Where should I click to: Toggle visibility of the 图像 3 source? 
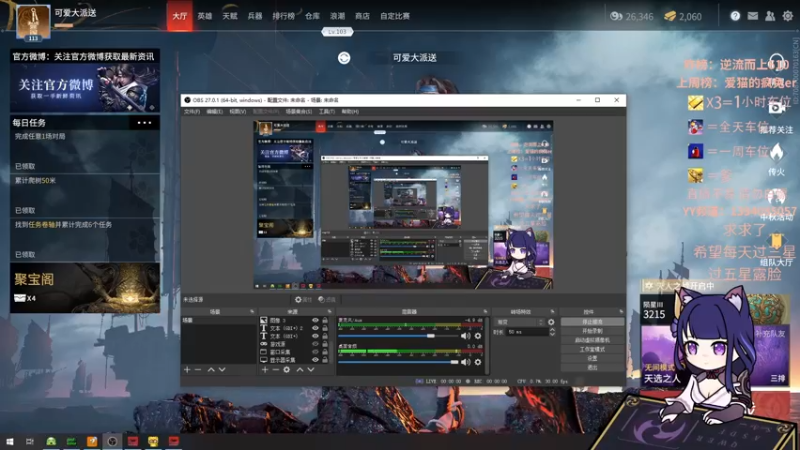tap(315, 320)
